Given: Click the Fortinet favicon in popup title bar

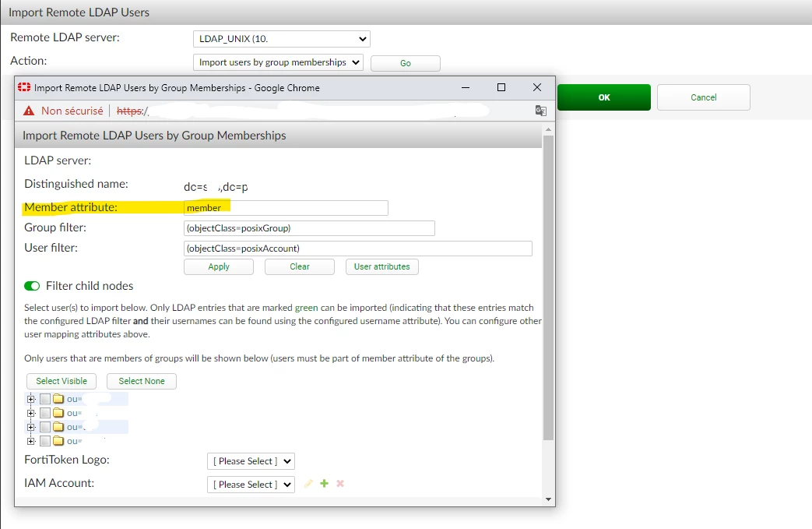Looking at the screenshot, I should click(x=24, y=87).
